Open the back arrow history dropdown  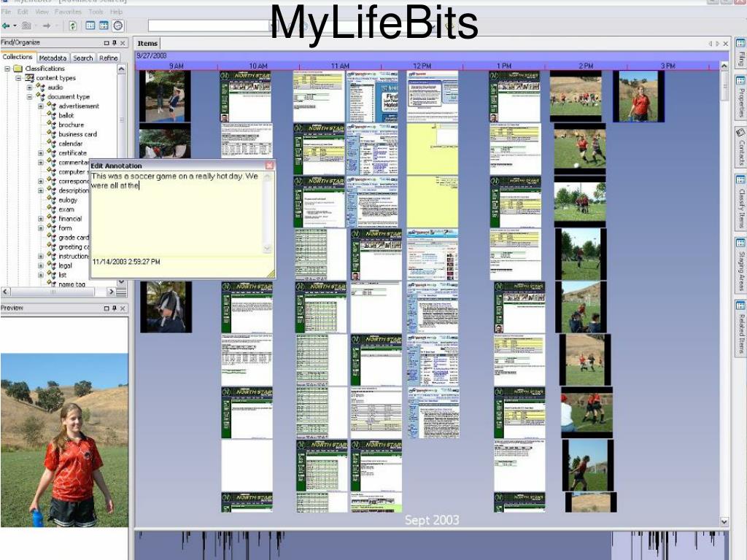coord(15,26)
